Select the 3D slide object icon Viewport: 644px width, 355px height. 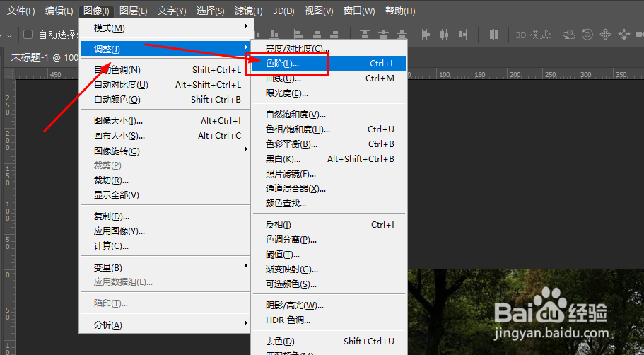point(623,35)
